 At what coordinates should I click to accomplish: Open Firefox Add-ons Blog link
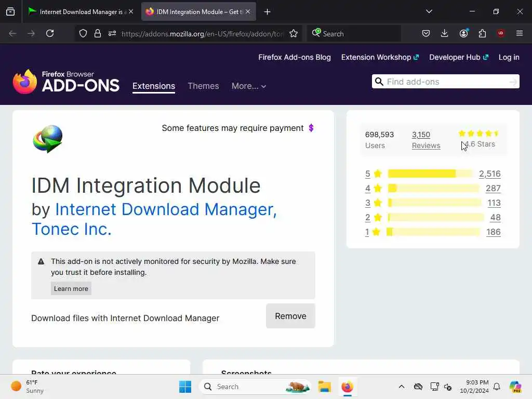295,57
